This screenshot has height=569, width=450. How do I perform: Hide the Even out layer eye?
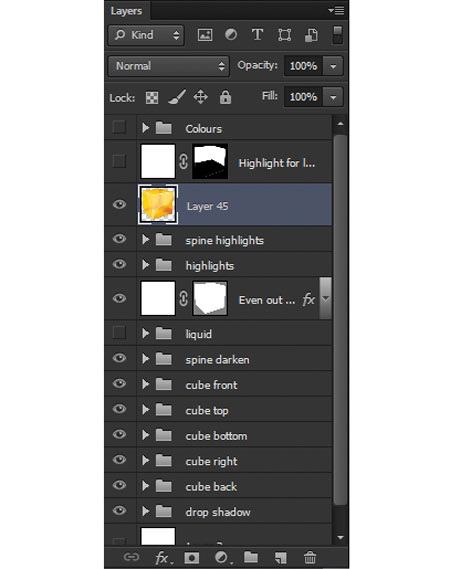(x=119, y=298)
